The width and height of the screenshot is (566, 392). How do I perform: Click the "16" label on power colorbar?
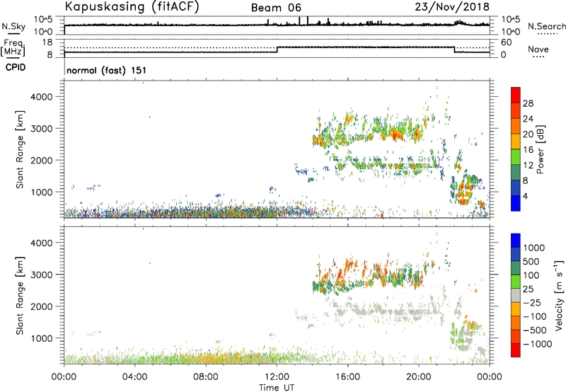(x=528, y=150)
